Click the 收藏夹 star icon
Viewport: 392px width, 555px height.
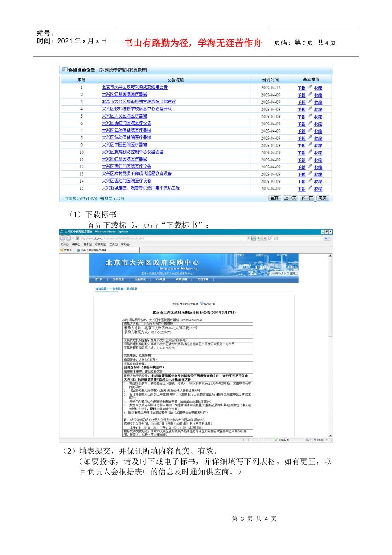tap(62, 250)
